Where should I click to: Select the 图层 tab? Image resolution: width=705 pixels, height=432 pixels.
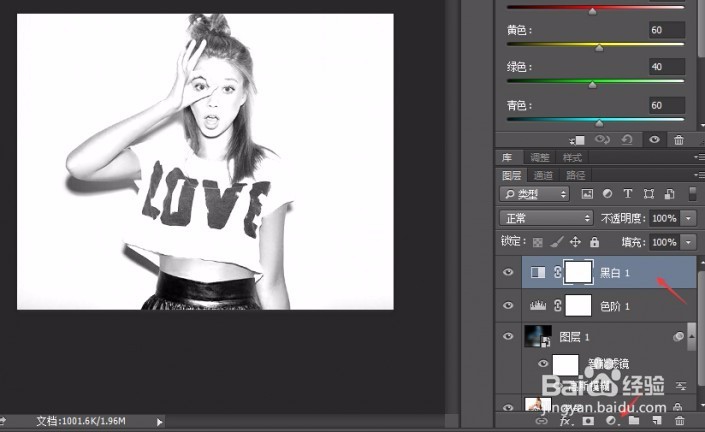point(511,175)
